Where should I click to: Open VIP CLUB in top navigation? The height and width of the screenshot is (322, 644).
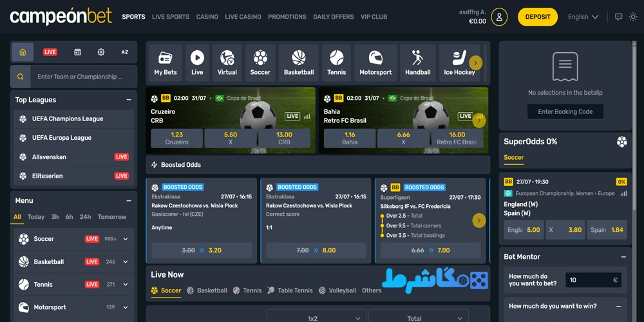pyautogui.click(x=374, y=17)
